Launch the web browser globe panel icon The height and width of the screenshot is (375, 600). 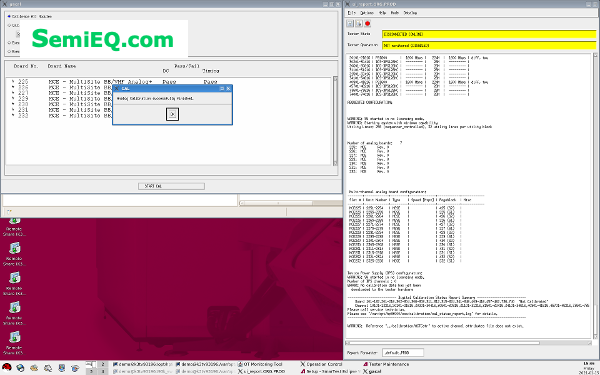coord(20,368)
